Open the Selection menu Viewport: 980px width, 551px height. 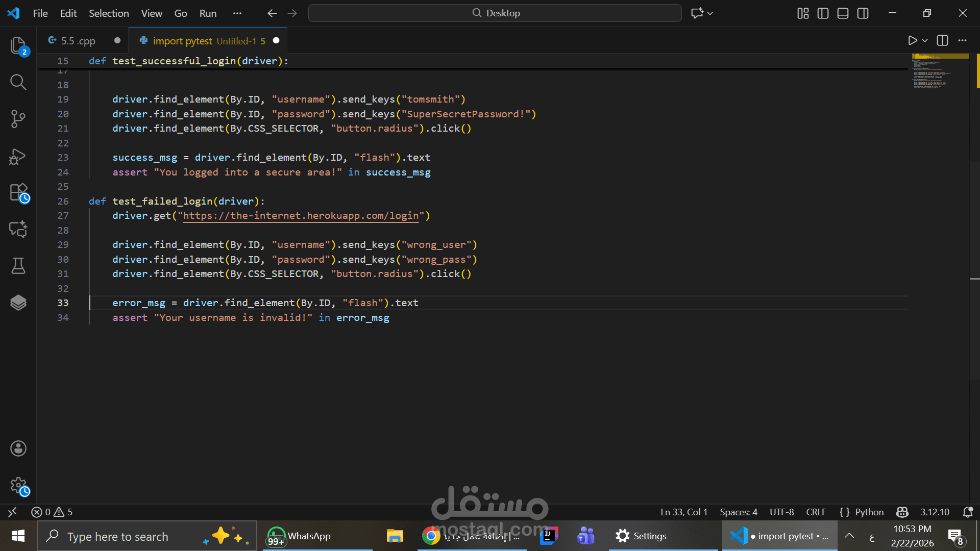click(109, 13)
